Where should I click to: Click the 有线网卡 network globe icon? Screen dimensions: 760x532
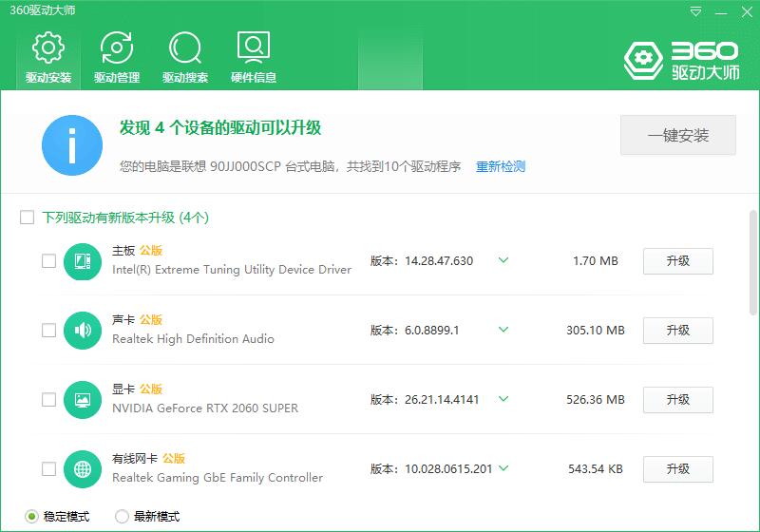tap(83, 469)
